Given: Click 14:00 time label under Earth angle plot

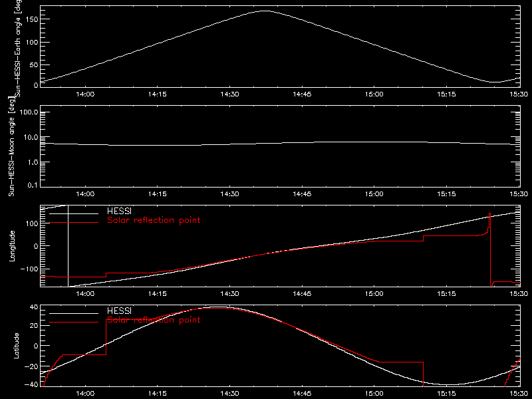Looking at the screenshot, I should coord(85,94).
